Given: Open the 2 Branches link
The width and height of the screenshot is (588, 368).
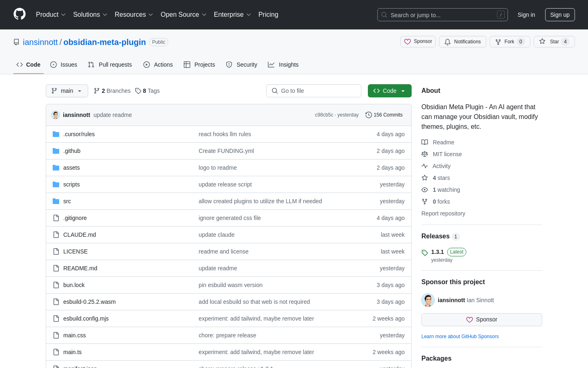Looking at the screenshot, I should click(112, 91).
